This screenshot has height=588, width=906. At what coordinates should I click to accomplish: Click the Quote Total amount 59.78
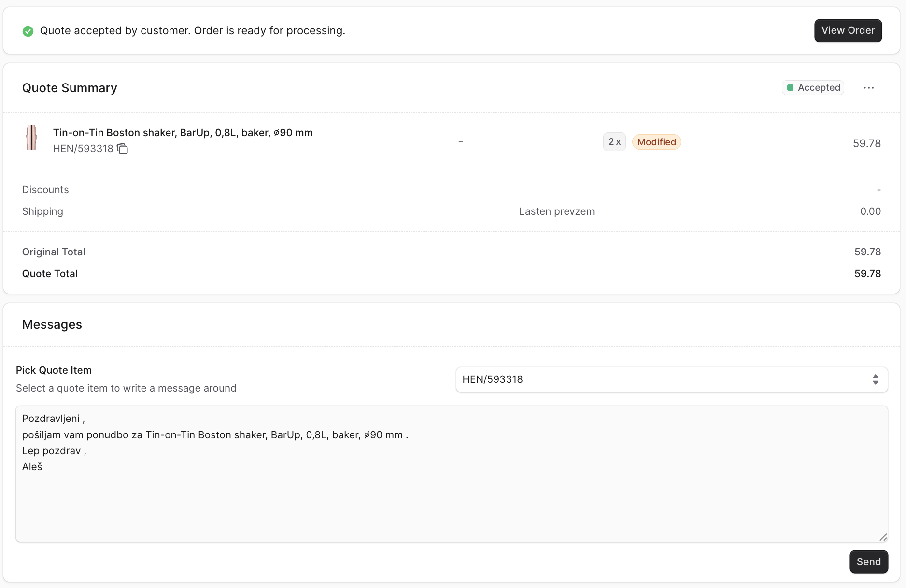[867, 274]
